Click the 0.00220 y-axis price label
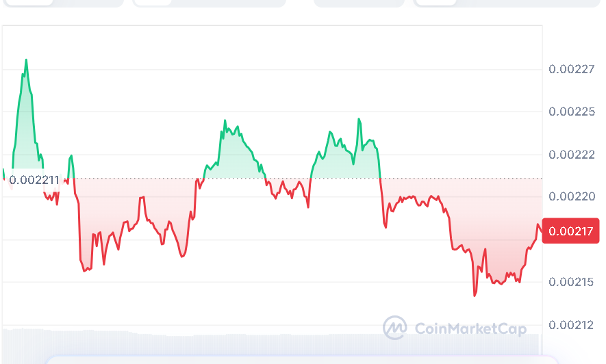 click(570, 197)
